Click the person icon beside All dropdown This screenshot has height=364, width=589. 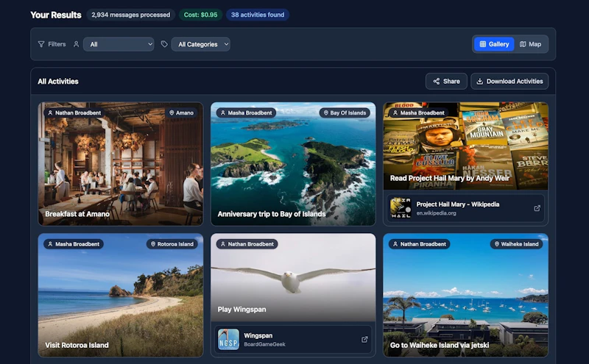coord(77,44)
